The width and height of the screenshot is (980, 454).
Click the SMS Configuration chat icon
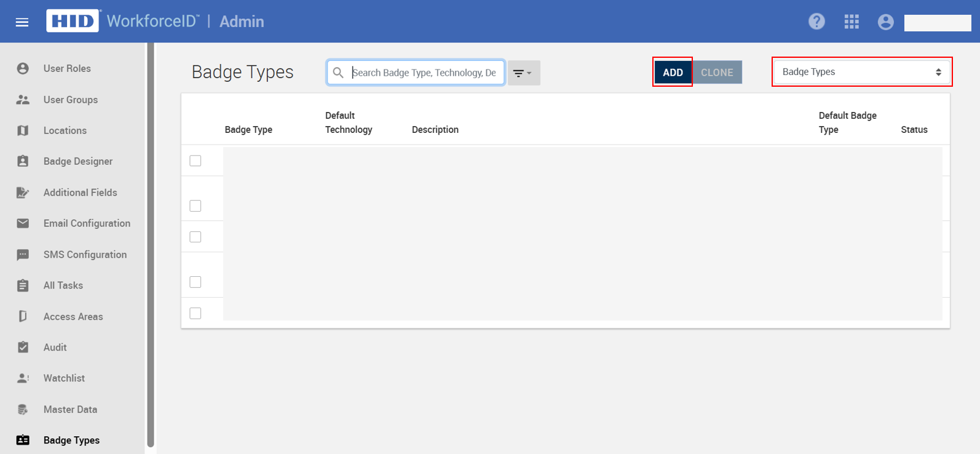(x=23, y=255)
